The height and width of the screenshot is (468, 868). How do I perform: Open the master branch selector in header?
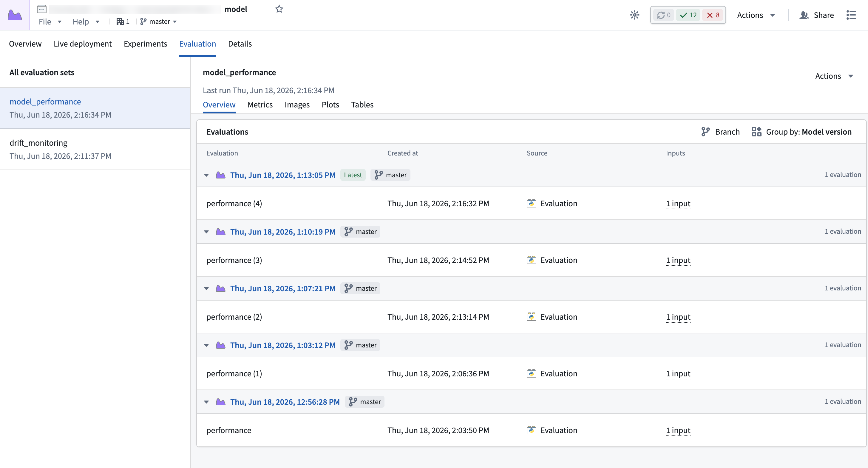click(158, 21)
